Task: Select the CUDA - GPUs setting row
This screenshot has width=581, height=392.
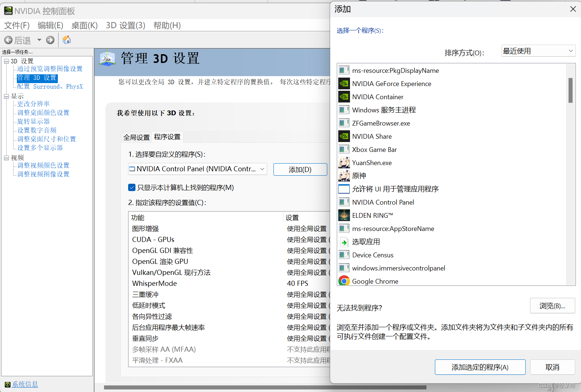Action: point(230,239)
